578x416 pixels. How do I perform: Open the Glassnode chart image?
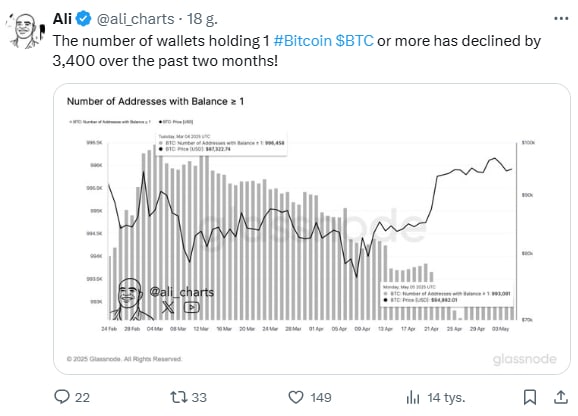[312, 229]
